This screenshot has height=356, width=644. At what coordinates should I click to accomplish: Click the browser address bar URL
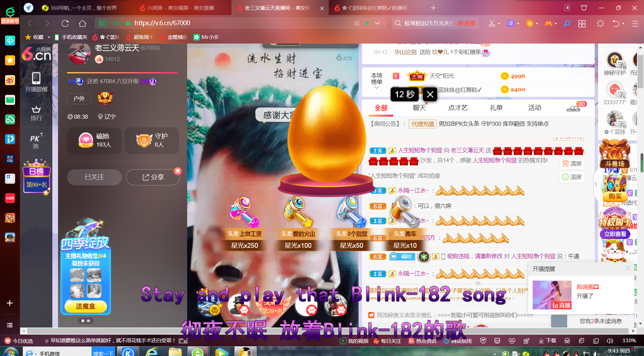162,23
